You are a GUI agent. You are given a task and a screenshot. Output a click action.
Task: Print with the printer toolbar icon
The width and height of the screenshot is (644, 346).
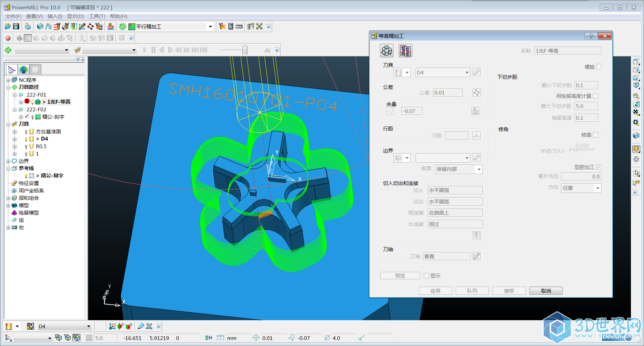coord(28,26)
